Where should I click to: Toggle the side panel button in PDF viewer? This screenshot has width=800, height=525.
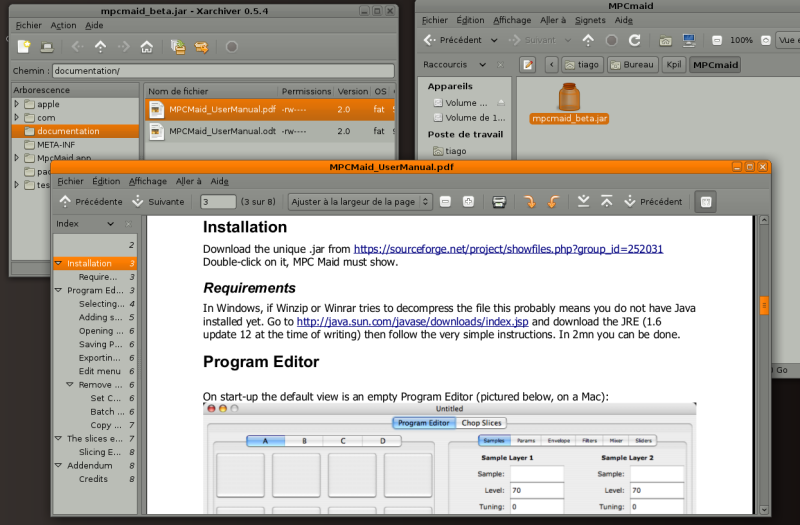point(706,202)
